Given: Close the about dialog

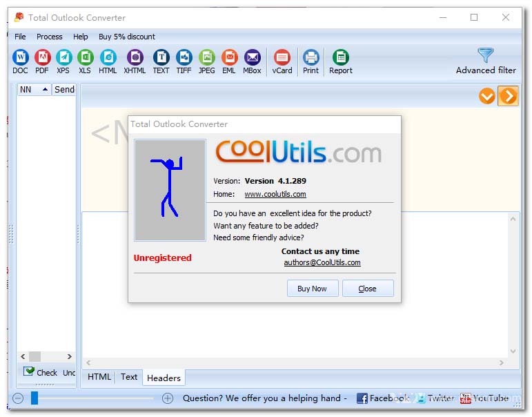Looking at the screenshot, I should (368, 289).
